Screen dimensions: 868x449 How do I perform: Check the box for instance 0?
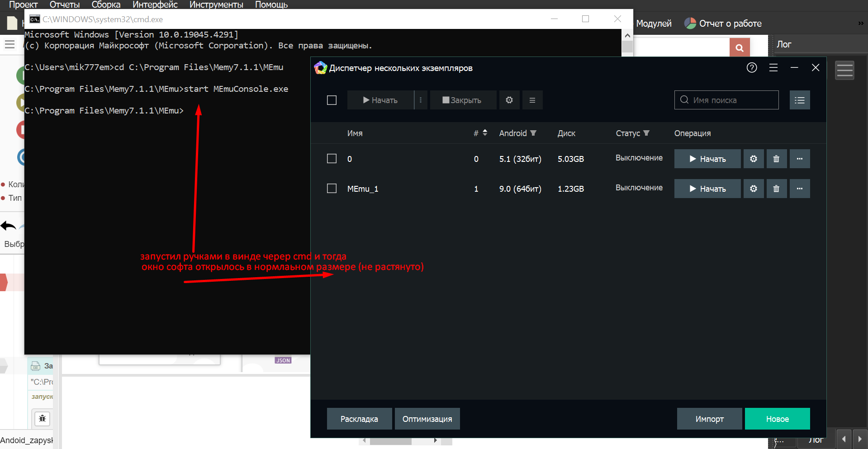click(332, 159)
